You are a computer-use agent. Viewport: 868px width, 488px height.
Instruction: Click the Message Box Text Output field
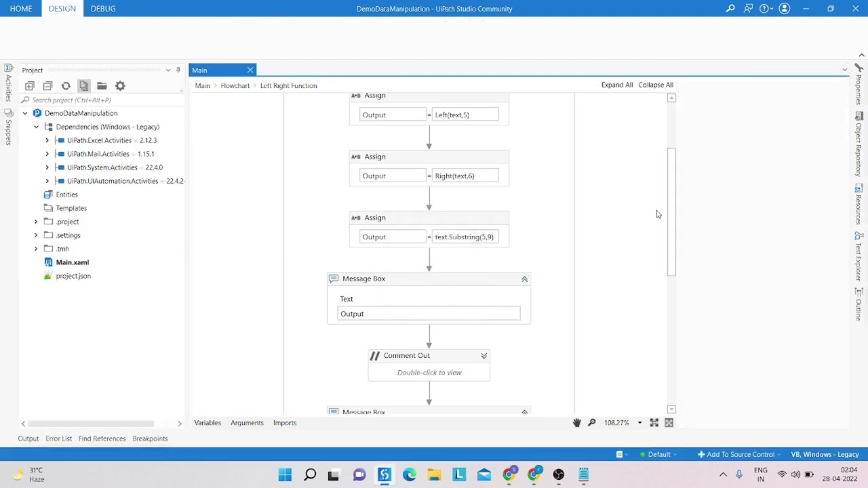pyautogui.click(x=429, y=314)
